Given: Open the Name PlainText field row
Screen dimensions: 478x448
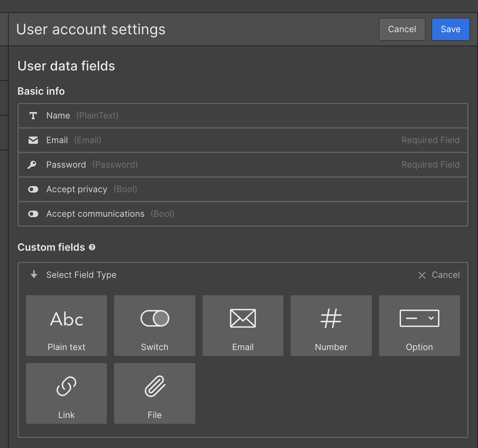Looking at the screenshot, I should click(x=243, y=116).
